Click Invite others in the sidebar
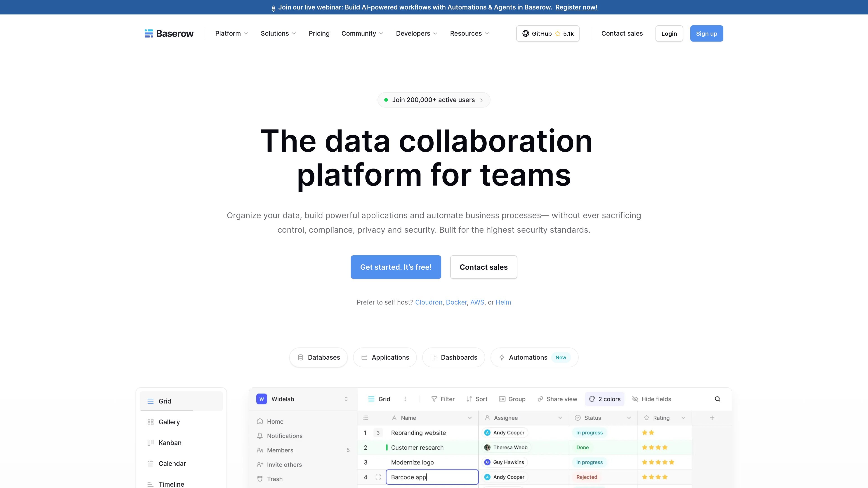 [x=279, y=465]
